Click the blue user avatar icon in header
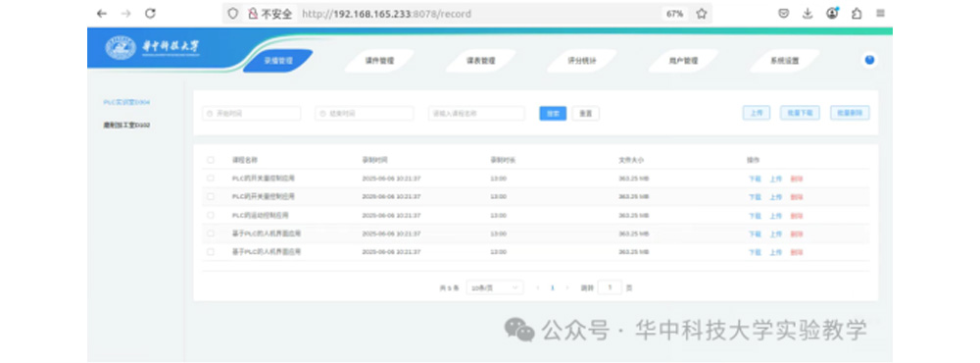Screen dimensions: 980x363 (x=869, y=61)
